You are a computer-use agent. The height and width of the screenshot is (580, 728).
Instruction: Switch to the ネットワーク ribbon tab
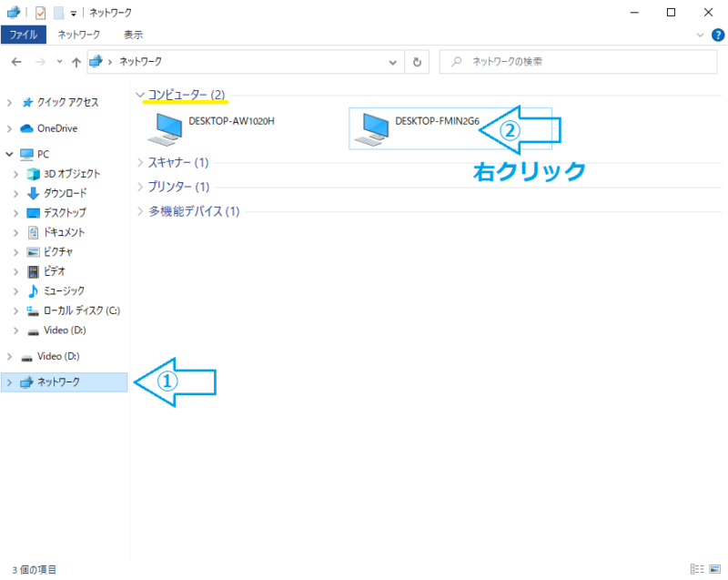tap(79, 35)
